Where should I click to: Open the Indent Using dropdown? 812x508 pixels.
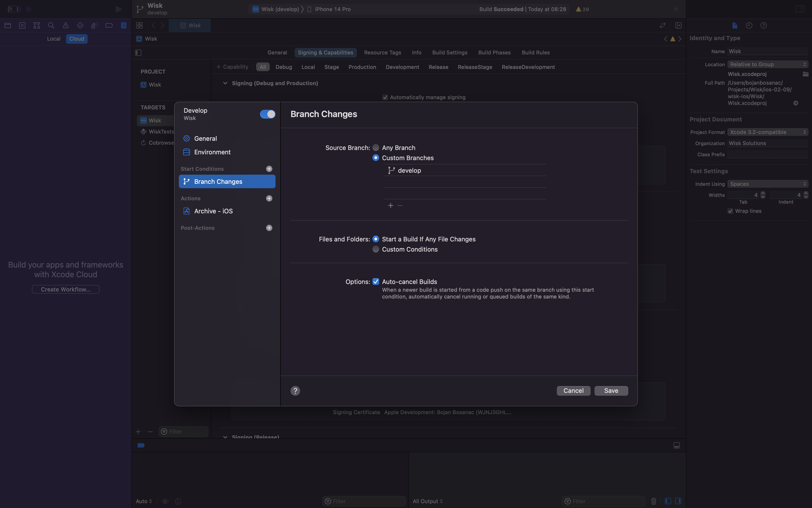pos(768,184)
